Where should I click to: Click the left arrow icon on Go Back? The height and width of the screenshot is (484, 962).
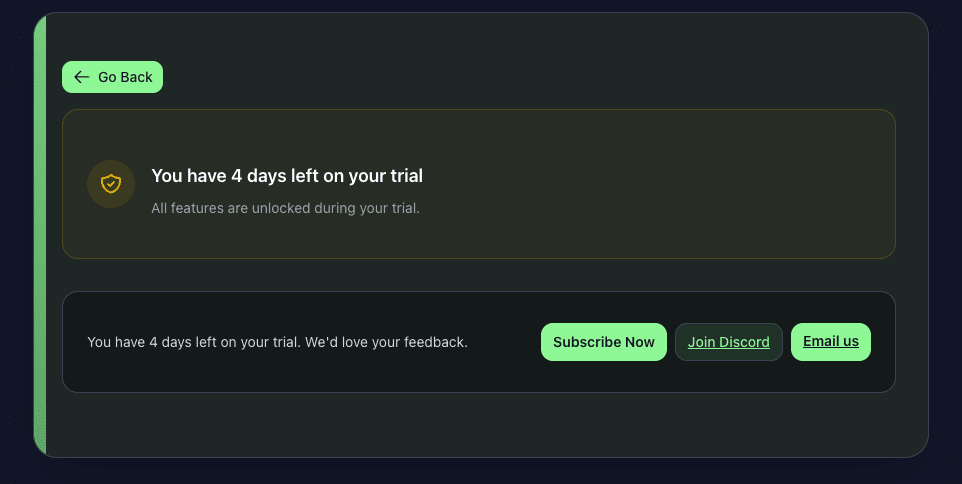point(82,77)
